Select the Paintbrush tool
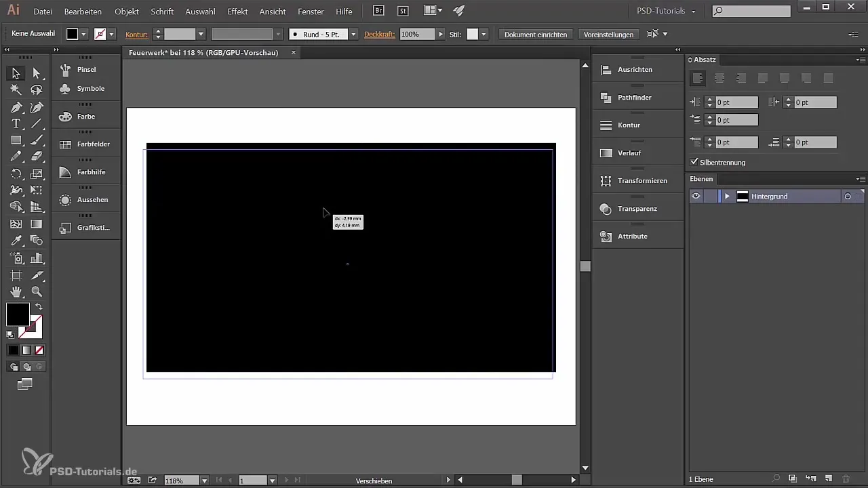This screenshot has height=488, width=868. point(37,140)
